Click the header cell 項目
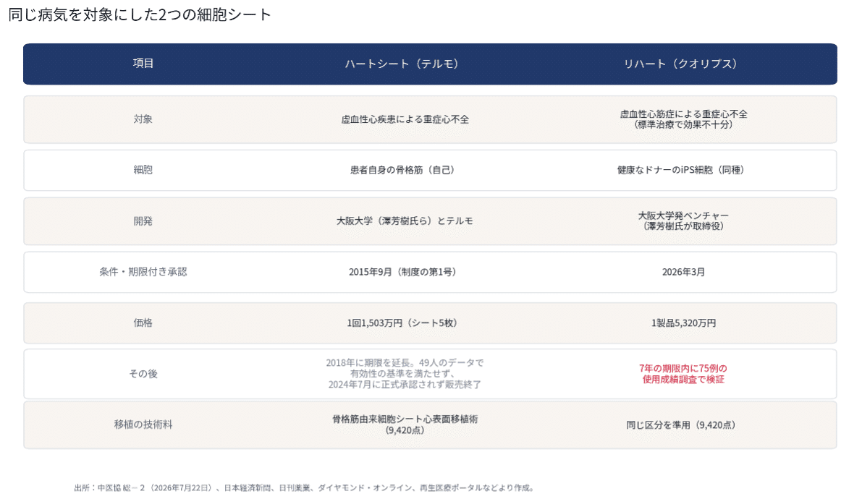862x504 pixels. 143,64
